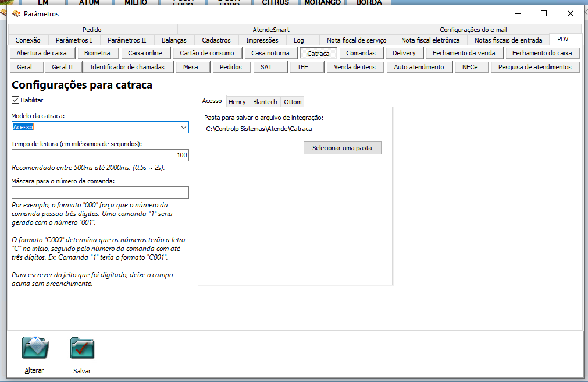
Task: Click the Máscara para número da comanda field
Action: coord(100,192)
